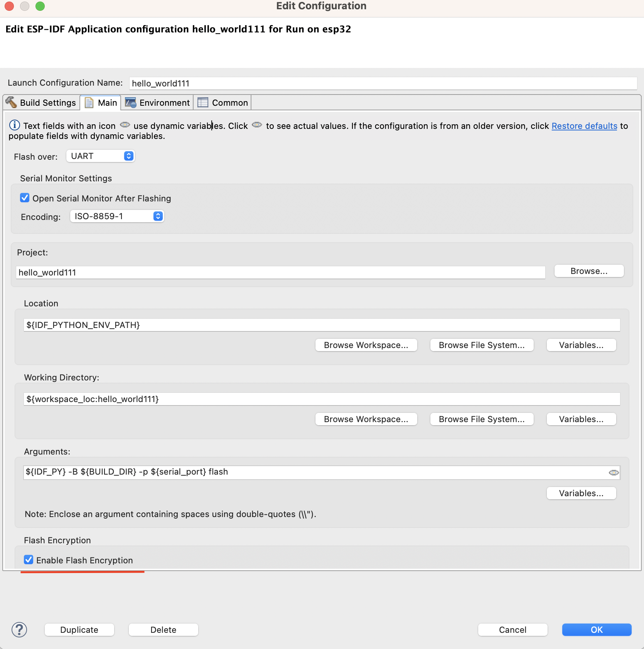Click the document icon on the Main tab
This screenshot has height=649, width=644.
click(x=89, y=102)
